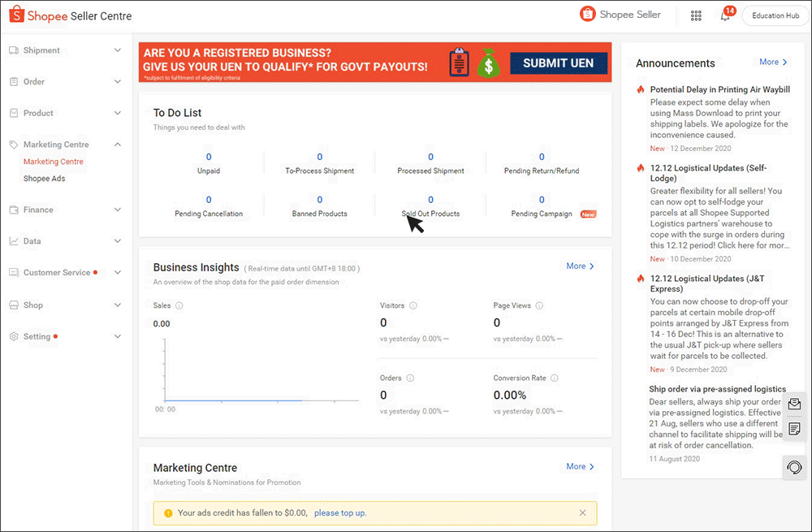Click the Shopee logo in header
The image size is (812, 532).
tap(16, 15)
